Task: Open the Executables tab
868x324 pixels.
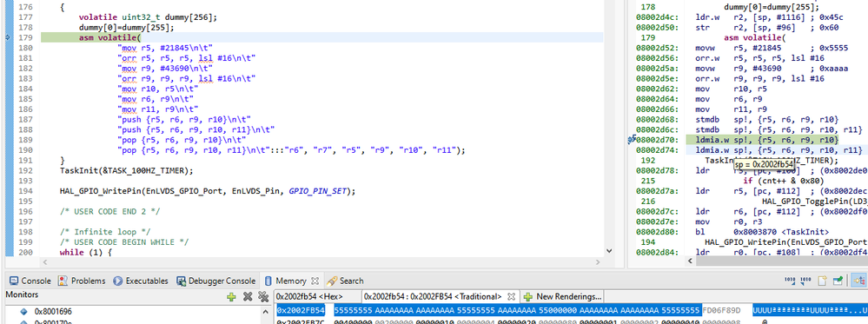Action: (140, 281)
